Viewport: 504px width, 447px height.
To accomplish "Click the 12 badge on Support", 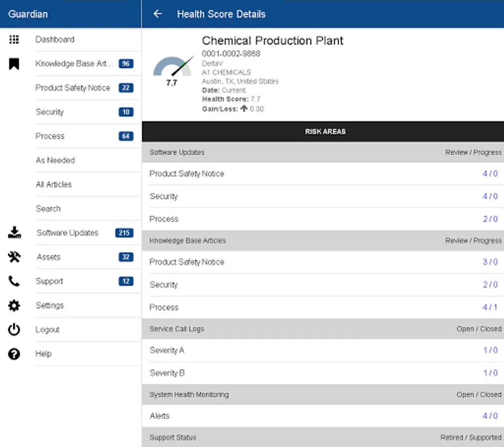I will click(x=126, y=281).
